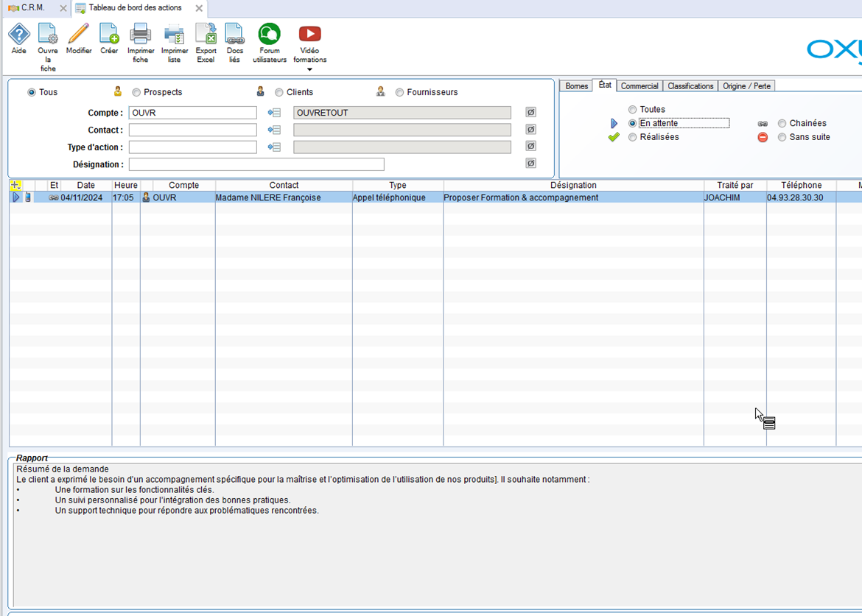Click the Imprimer liste icon
Viewport: 862px width, 616px height.
(x=175, y=35)
